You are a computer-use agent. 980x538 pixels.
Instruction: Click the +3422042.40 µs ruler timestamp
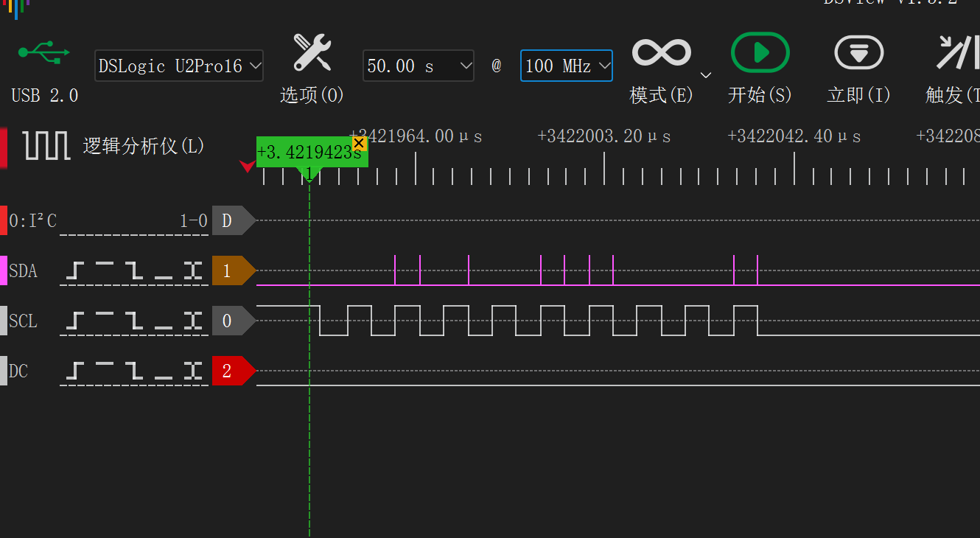pyautogui.click(x=794, y=136)
